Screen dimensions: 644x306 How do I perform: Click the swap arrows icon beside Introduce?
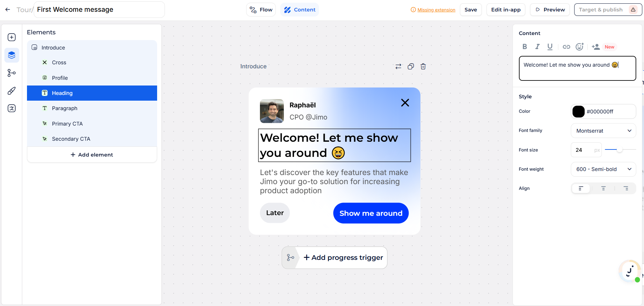pyautogui.click(x=398, y=66)
